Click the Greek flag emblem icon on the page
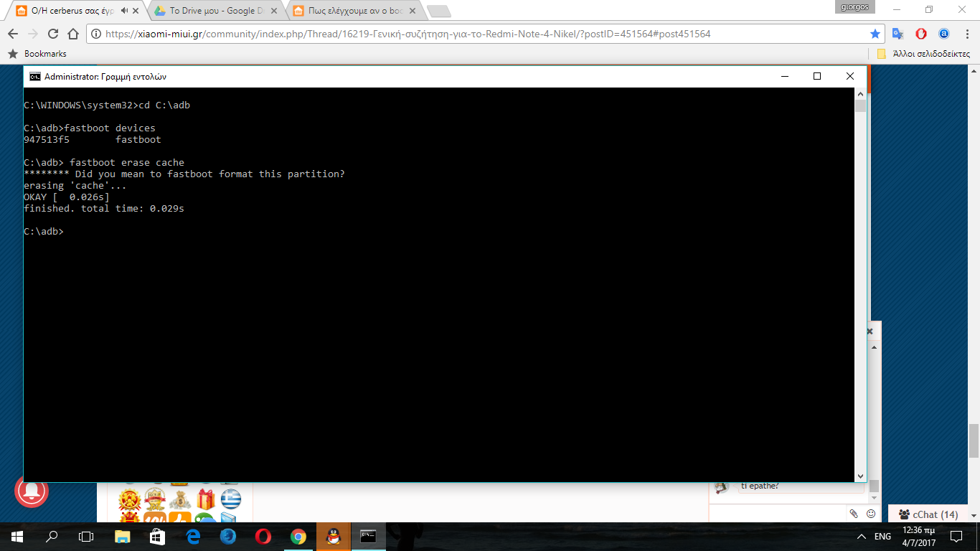Viewport: 980px width, 551px height. 231,499
